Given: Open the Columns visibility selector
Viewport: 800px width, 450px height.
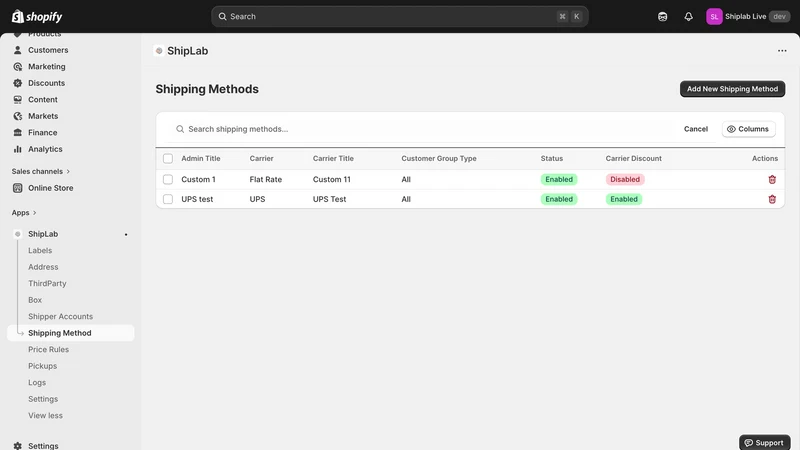Looking at the screenshot, I should tap(748, 129).
